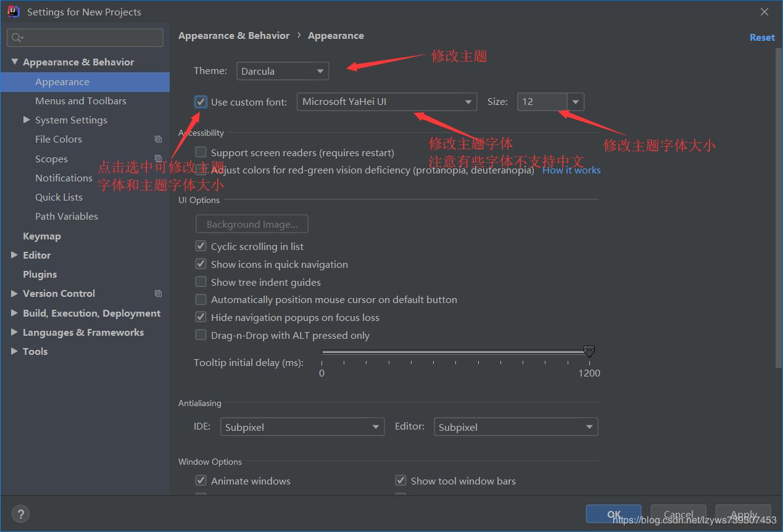Open File Colors settings page
This screenshot has height=532, width=783.
point(59,139)
